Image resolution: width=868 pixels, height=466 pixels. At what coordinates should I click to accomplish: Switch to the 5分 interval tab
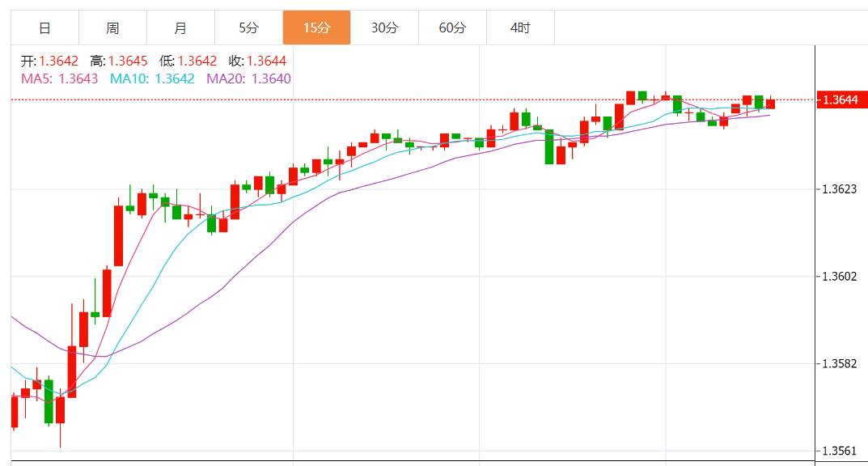coord(248,28)
